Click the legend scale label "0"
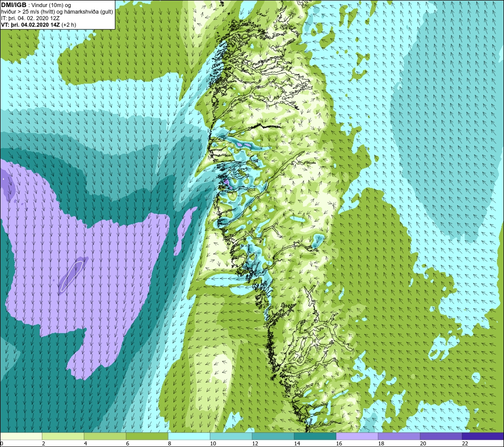Image resolution: width=504 pixels, height=447 pixels. pos(2,443)
